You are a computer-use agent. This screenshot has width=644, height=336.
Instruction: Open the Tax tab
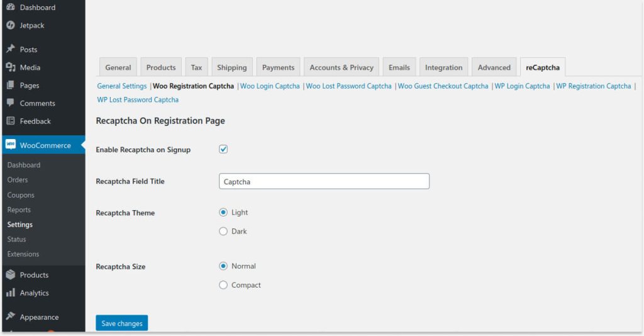tap(196, 67)
